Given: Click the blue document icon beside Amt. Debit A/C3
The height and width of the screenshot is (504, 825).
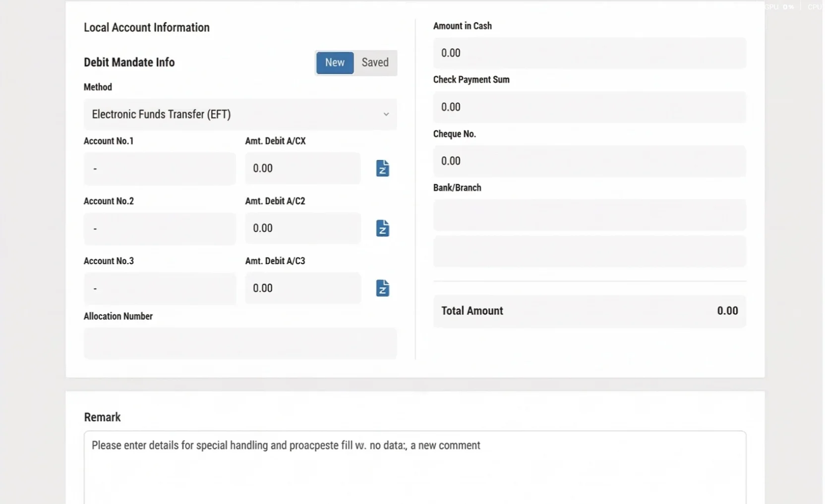Looking at the screenshot, I should pyautogui.click(x=382, y=288).
